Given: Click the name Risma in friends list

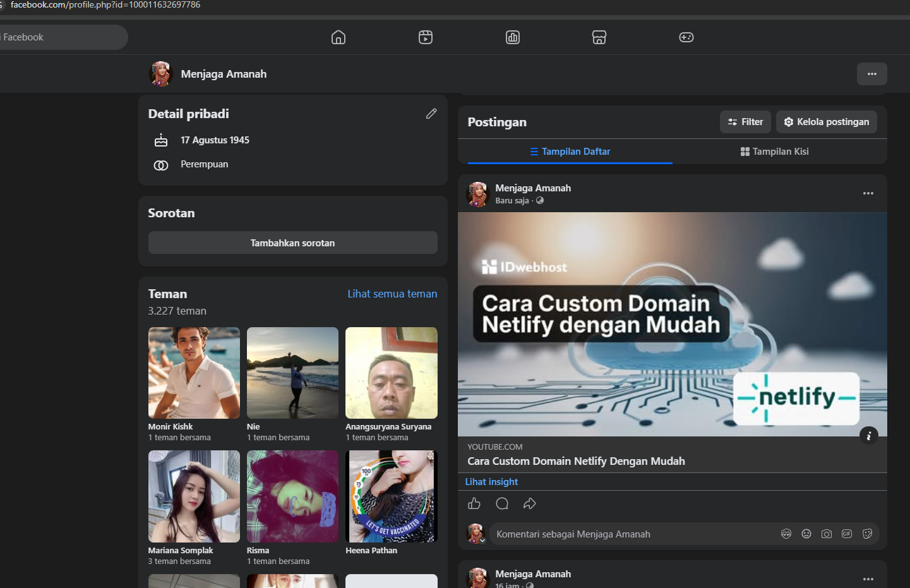Looking at the screenshot, I should pyautogui.click(x=258, y=551).
